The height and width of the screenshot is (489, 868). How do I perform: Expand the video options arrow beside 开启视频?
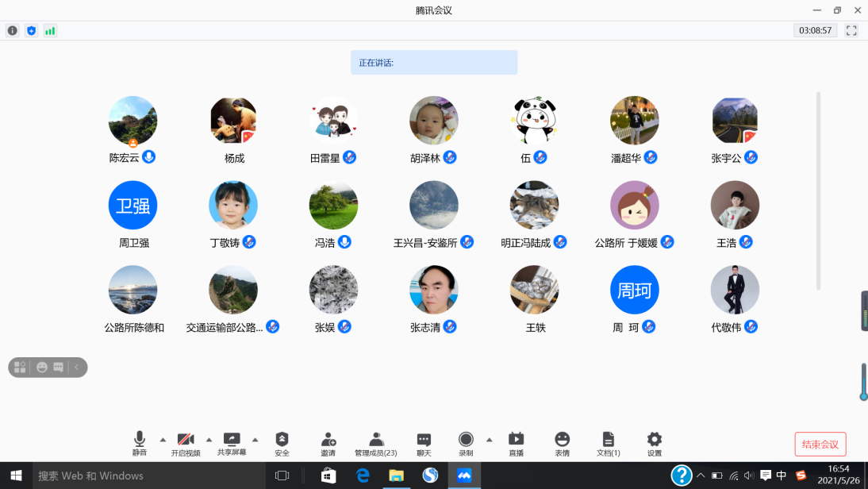[209, 441]
